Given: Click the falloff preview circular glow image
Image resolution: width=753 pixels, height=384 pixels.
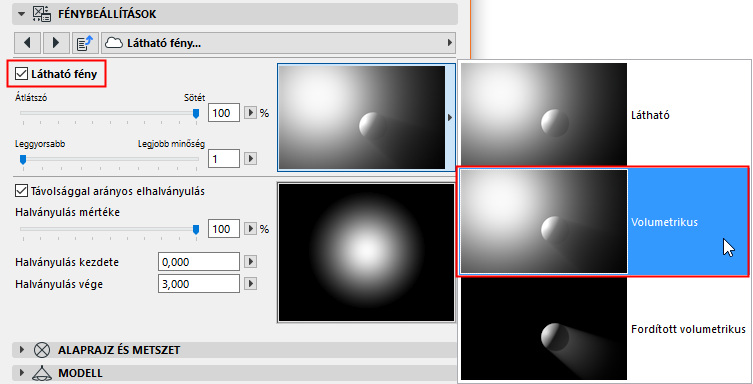Looking at the screenshot, I should pyautogui.click(x=366, y=252).
